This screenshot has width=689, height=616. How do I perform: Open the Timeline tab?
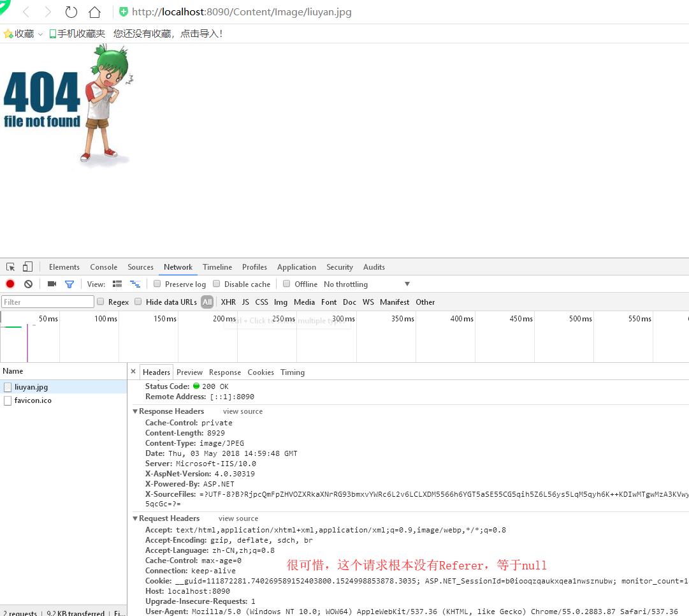[x=217, y=267]
